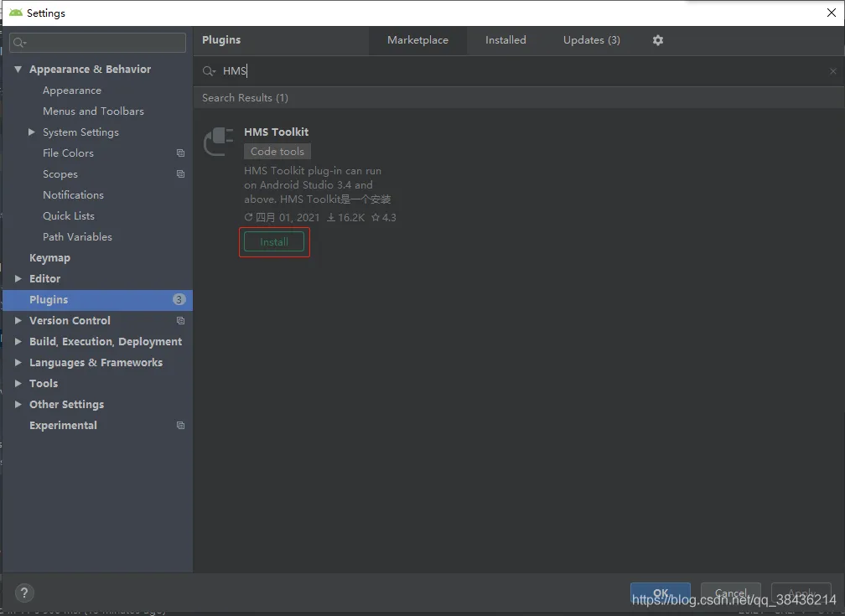Close the Settings dialog window

pyautogui.click(x=832, y=13)
